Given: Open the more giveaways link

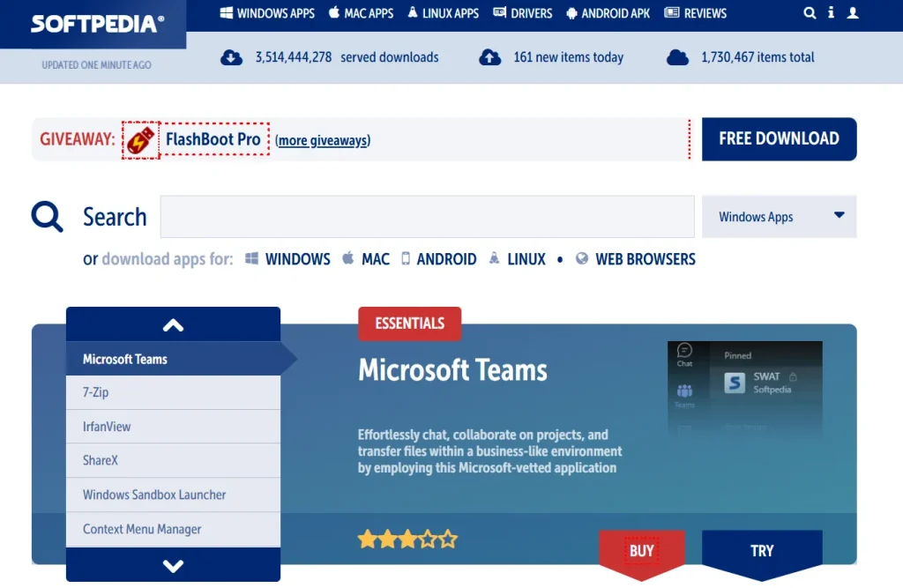Looking at the screenshot, I should pyautogui.click(x=323, y=140).
